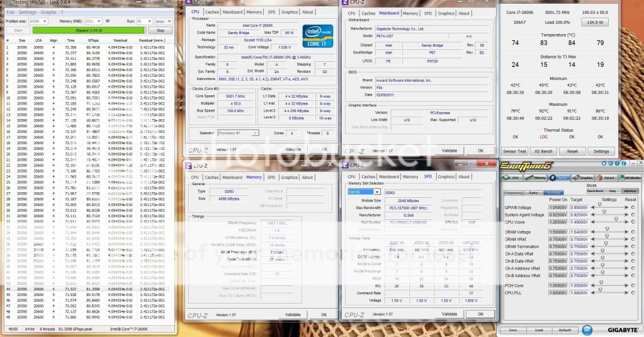Open the EasyTune6 Smart tab icon
The width and height of the screenshot is (644, 337).
(x=606, y=178)
